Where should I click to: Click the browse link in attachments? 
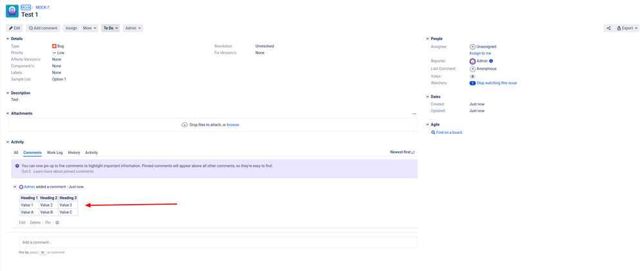pyautogui.click(x=233, y=125)
